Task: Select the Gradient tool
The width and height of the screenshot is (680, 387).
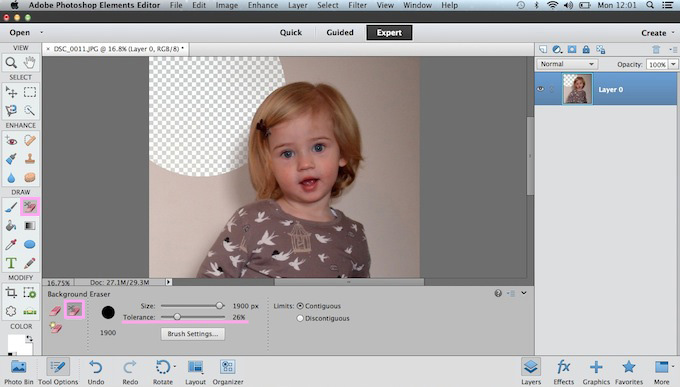Action: [29, 226]
